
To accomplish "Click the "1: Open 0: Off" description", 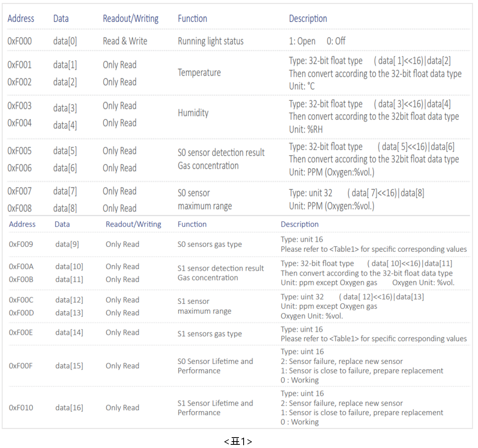I will 317,41.
